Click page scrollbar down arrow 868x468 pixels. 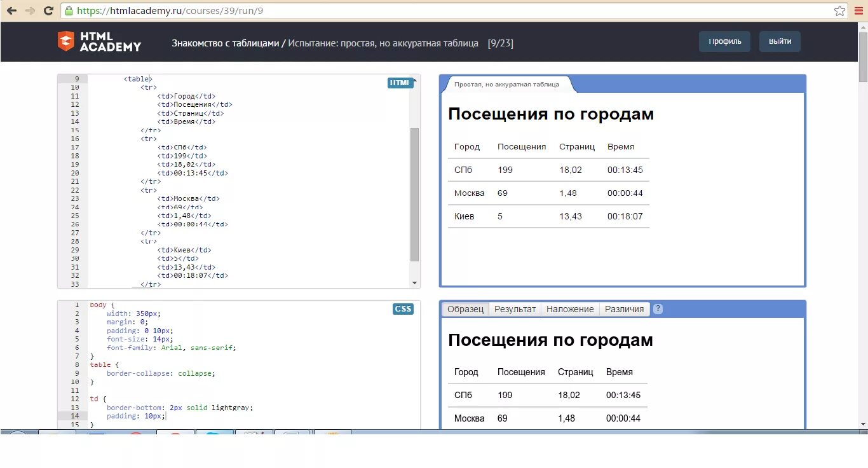pyautogui.click(x=863, y=423)
